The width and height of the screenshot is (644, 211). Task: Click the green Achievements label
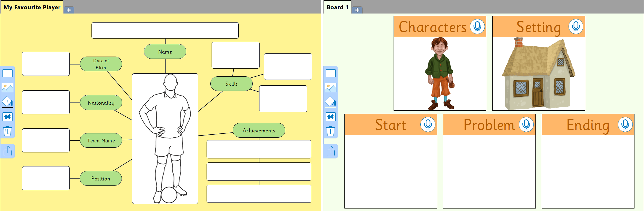(x=259, y=130)
